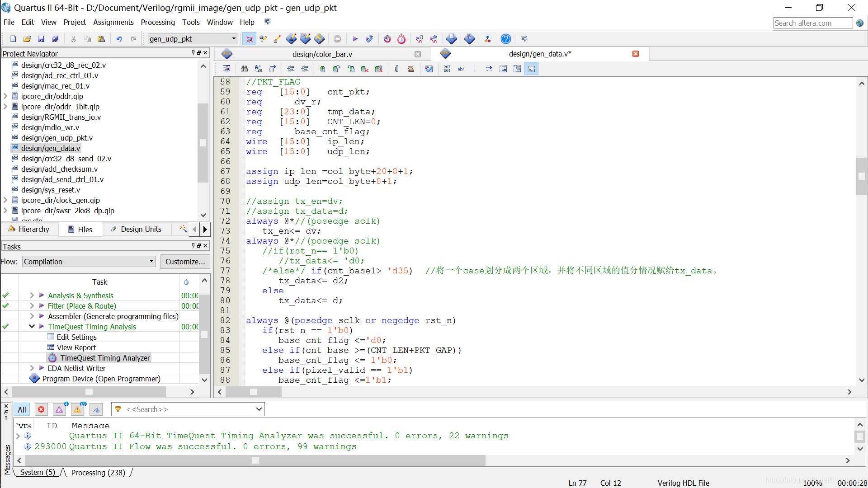Toggle the highlighted Settings toolbar icon

[249, 39]
